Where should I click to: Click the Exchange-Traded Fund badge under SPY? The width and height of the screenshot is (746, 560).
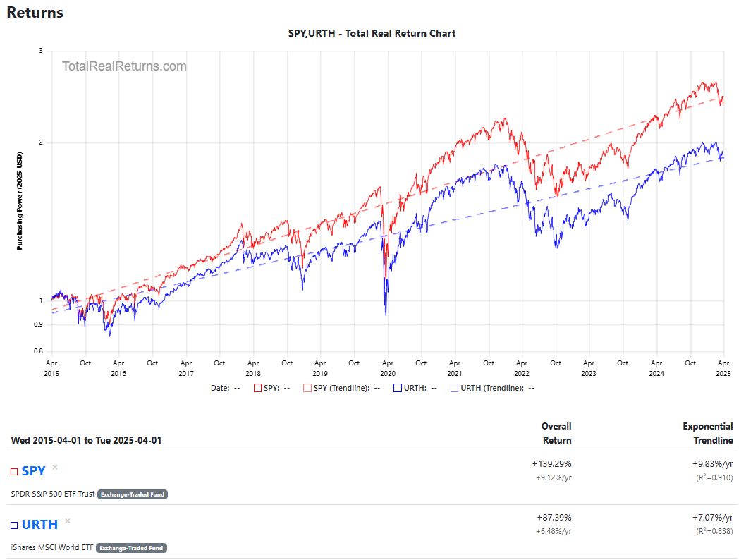pyautogui.click(x=132, y=494)
